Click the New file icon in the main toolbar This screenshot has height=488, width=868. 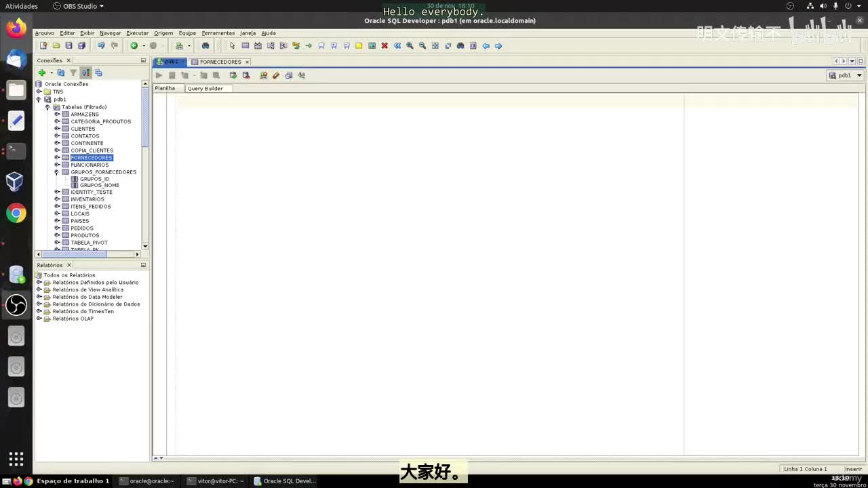pos(43,46)
